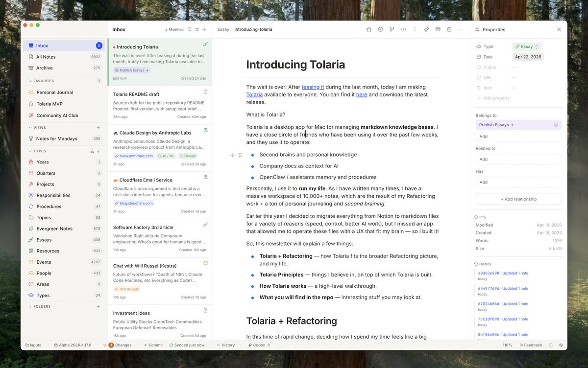
Task: Open Tolaria README draft note
Action: pyautogui.click(x=160, y=105)
